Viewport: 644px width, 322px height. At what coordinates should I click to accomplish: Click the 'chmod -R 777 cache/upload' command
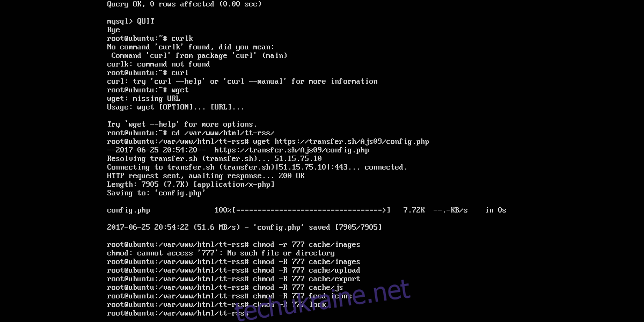pos(306,270)
